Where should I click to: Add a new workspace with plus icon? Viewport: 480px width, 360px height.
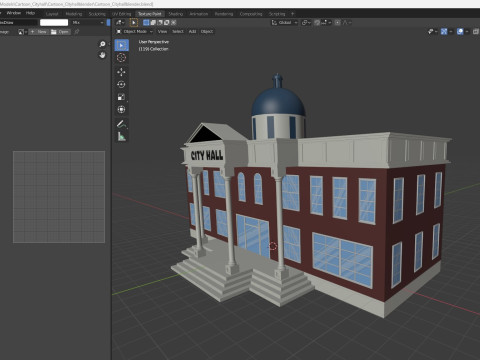(293, 14)
